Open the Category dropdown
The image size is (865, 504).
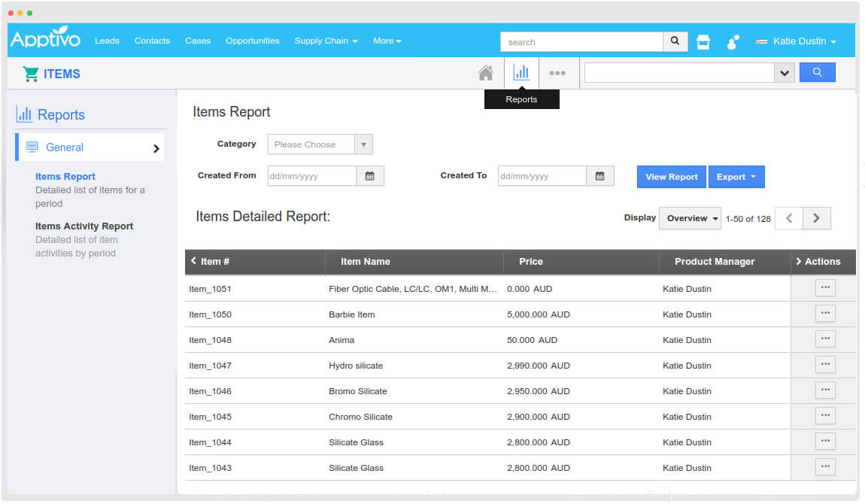320,144
